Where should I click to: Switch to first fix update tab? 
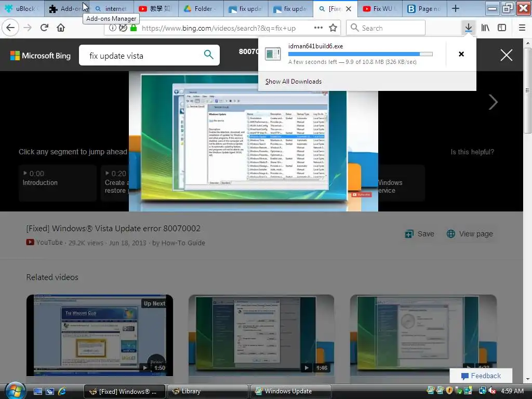coord(246,8)
